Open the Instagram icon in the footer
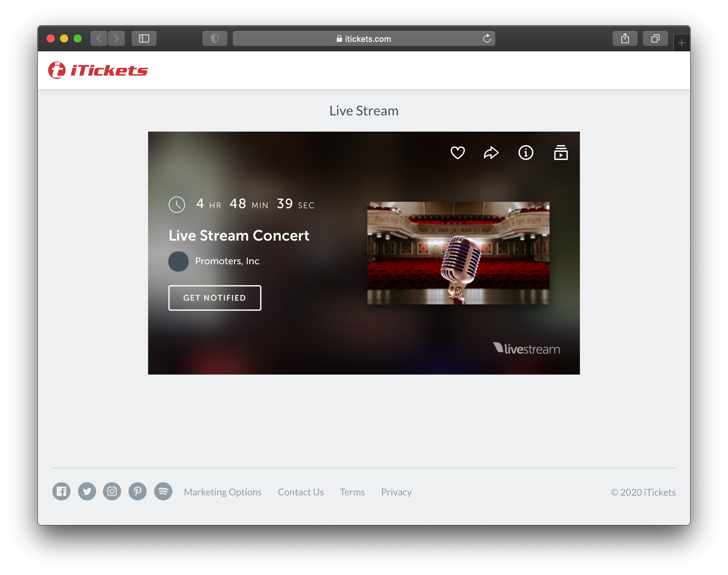 click(112, 492)
